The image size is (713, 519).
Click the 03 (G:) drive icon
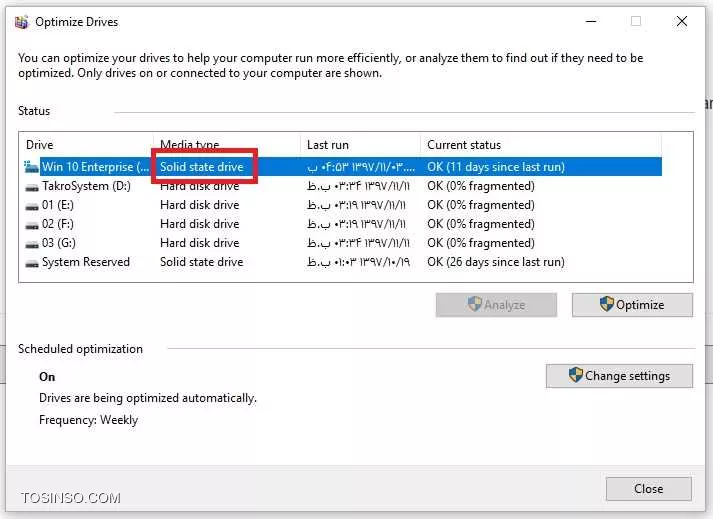(31, 244)
